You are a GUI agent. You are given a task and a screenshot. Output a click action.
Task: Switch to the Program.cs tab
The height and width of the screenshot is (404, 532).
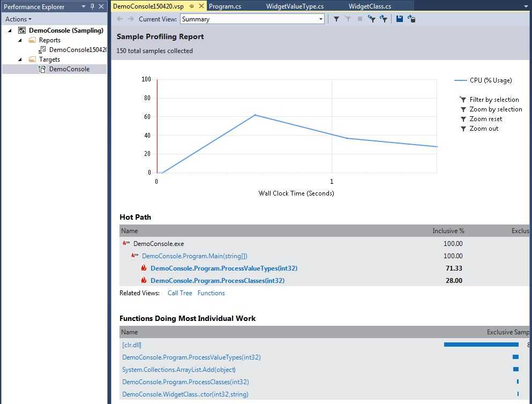click(x=225, y=6)
